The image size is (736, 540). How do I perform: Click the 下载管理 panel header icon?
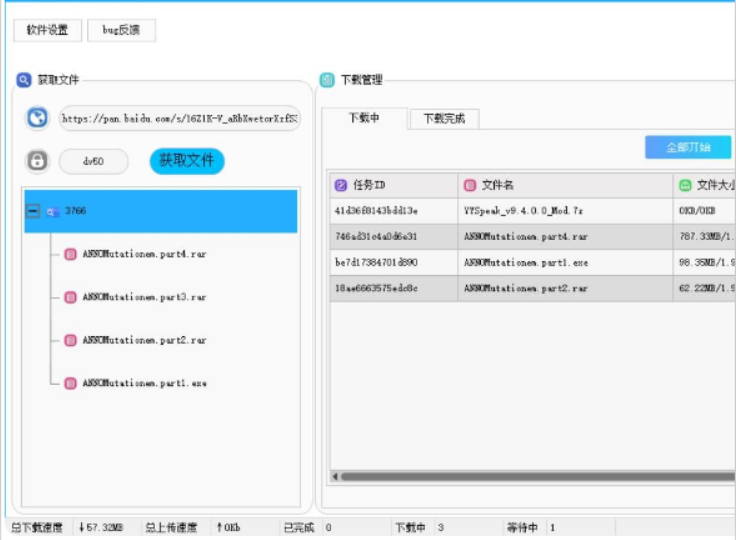327,80
